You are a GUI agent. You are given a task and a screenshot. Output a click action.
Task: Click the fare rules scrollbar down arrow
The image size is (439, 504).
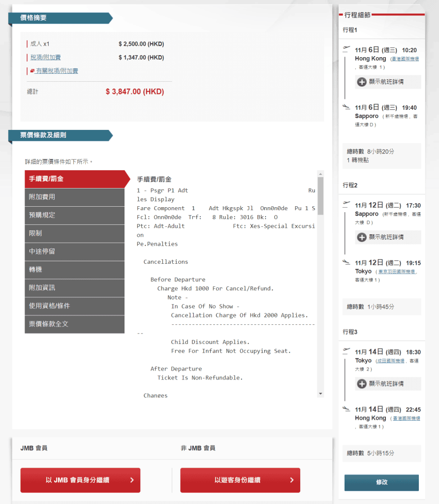[x=321, y=394]
